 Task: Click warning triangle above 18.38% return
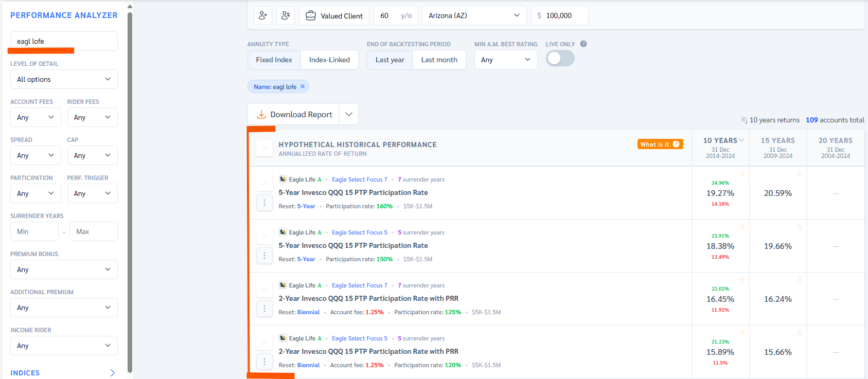coord(742,226)
